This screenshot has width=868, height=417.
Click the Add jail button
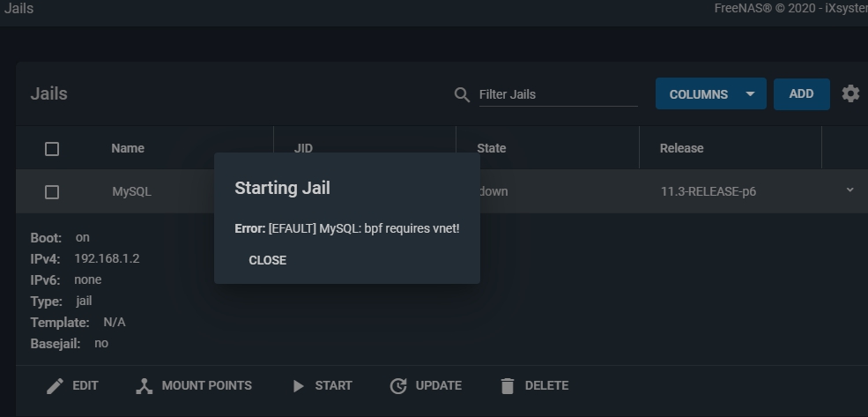801,93
